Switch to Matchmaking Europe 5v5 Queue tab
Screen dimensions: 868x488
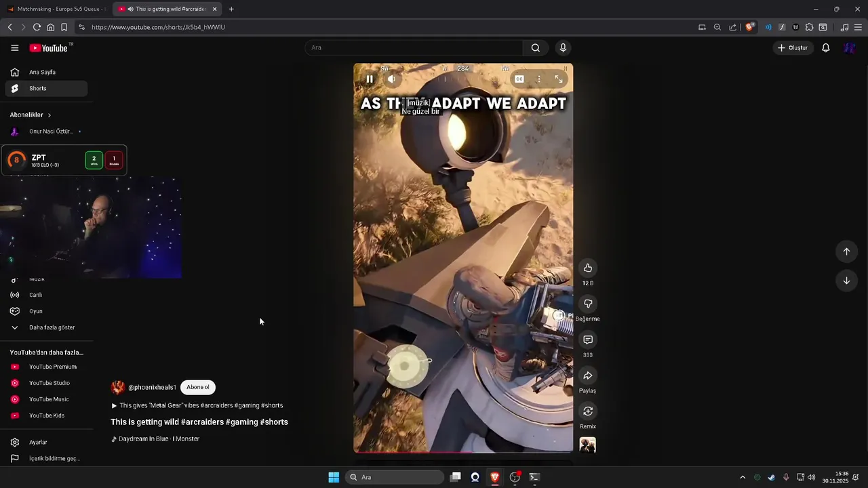(x=56, y=9)
